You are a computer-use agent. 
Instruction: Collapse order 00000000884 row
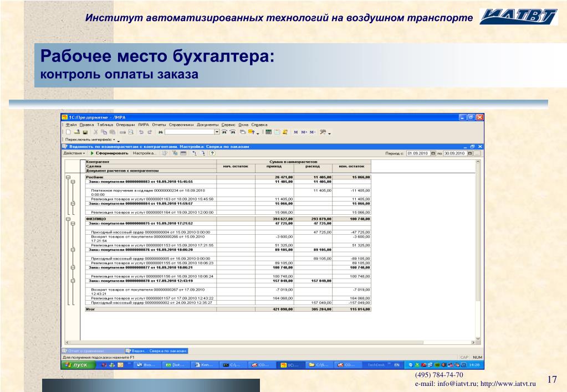(x=73, y=204)
